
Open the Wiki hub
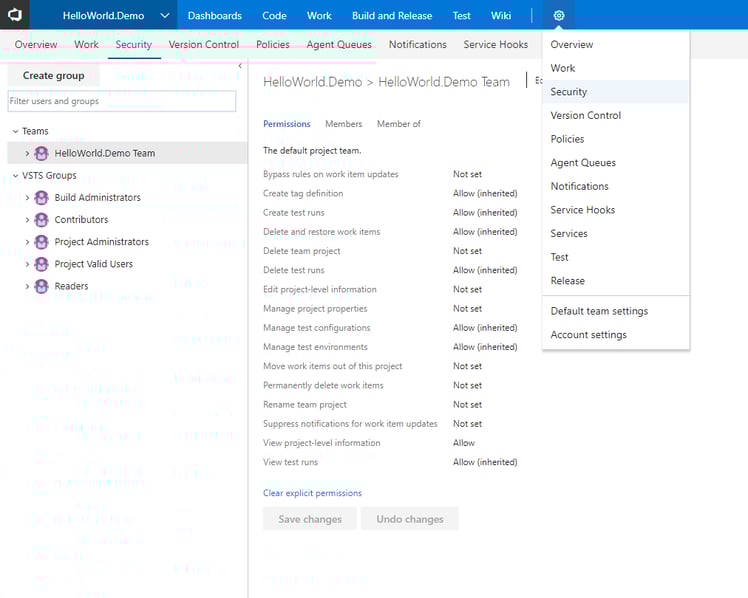501,15
